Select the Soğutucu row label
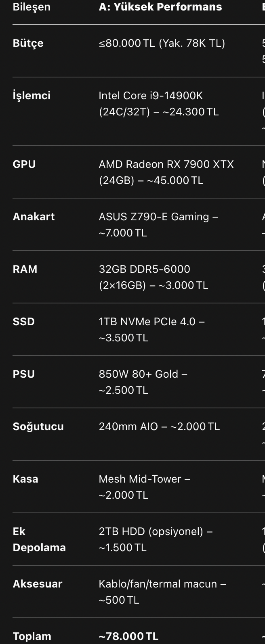The width and height of the screenshot is (265, 644). click(x=38, y=427)
